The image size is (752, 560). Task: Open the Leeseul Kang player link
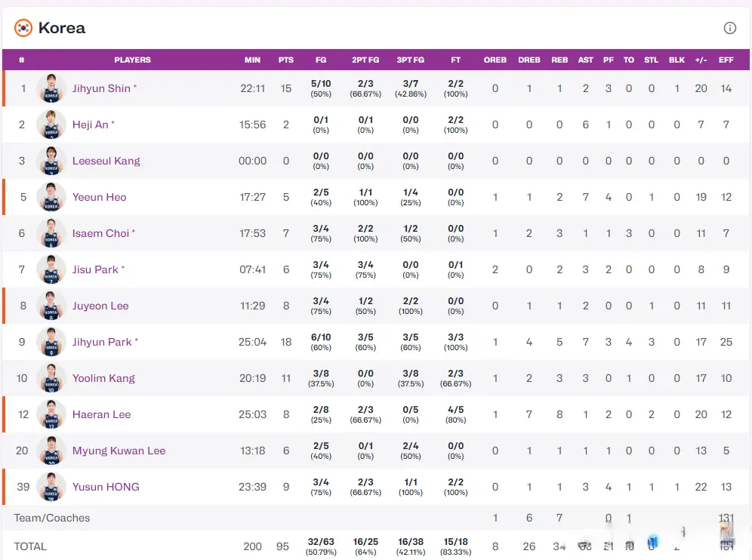click(x=106, y=161)
